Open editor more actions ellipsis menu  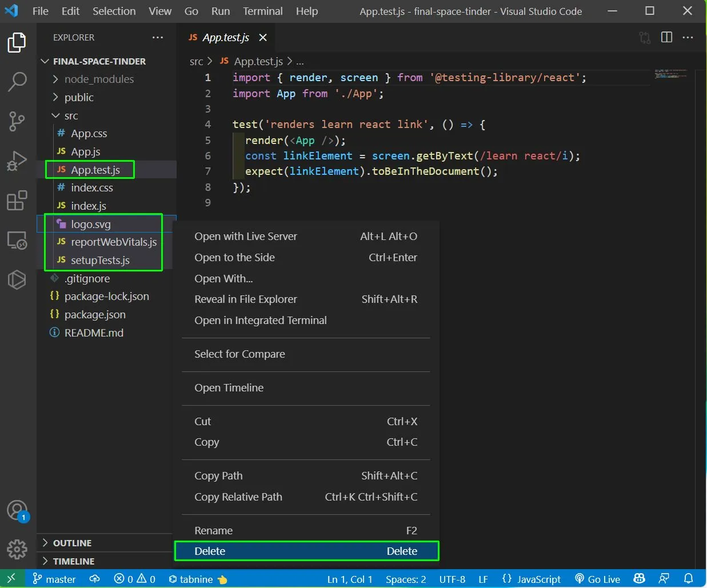[x=688, y=38]
